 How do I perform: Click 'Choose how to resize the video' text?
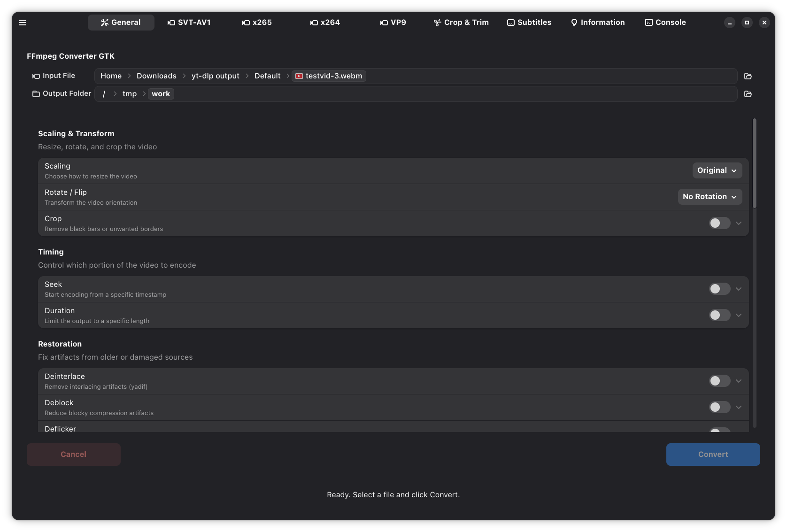pyautogui.click(x=91, y=177)
